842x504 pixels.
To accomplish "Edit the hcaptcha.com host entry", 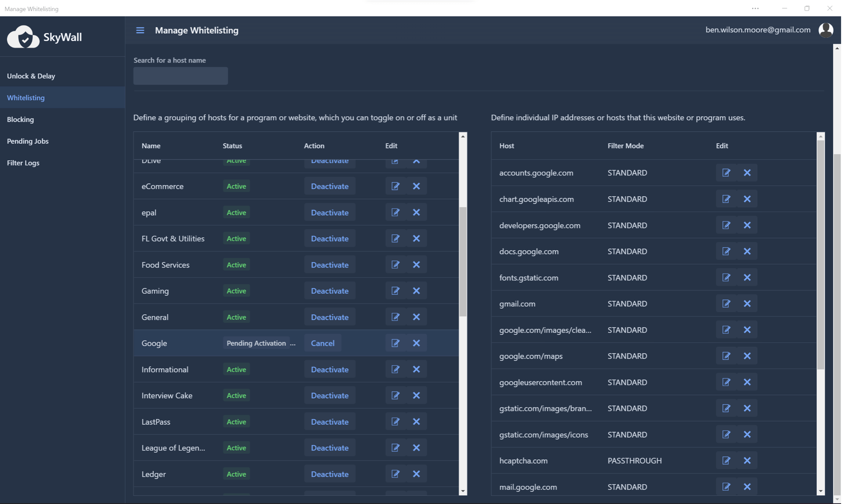I will click(726, 461).
